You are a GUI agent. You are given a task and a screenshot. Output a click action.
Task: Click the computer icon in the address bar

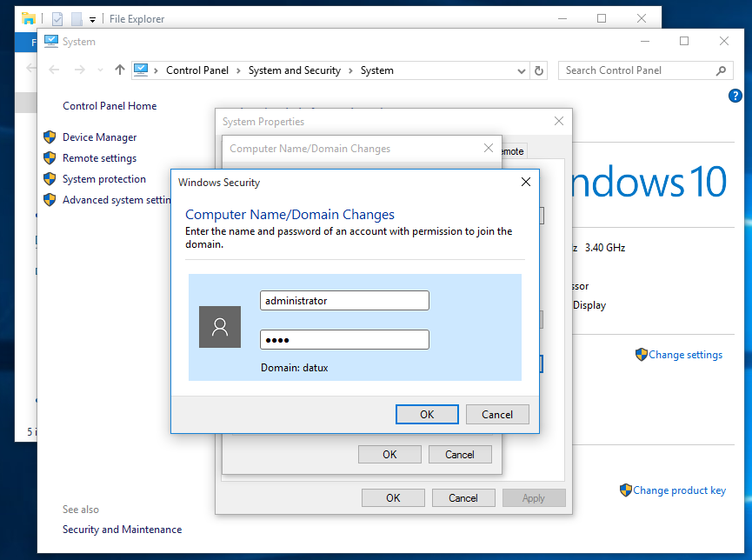141,70
